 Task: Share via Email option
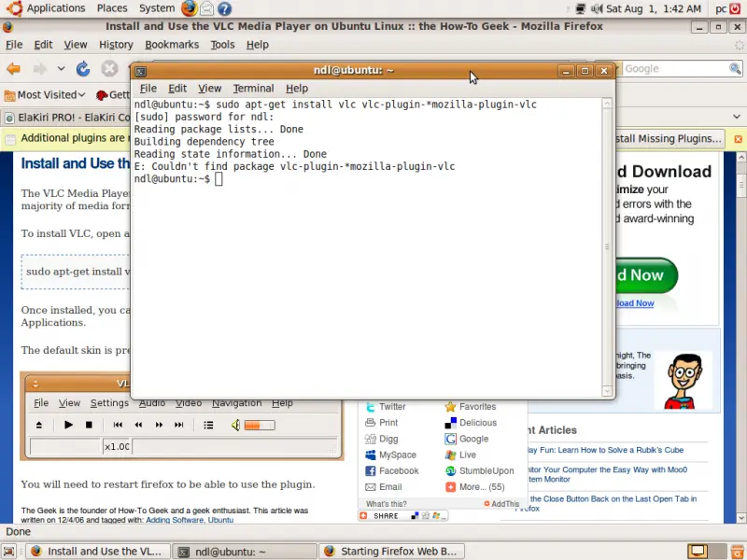(384, 486)
